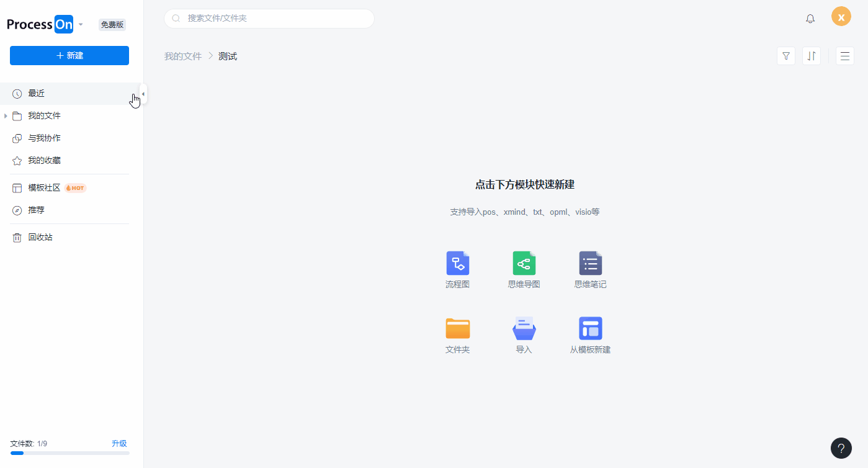Screen dimensions: 868x468
Task: Collapse the left sidebar panel
Action: 143,94
